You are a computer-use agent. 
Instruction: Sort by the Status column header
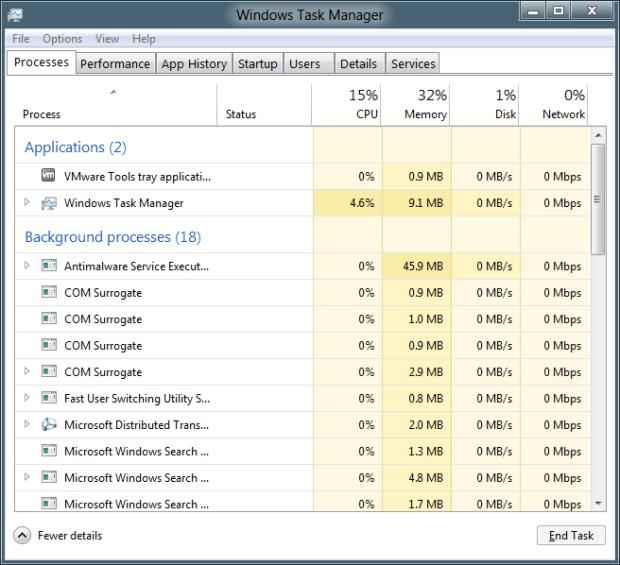pyautogui.click(x=264, y=105)
